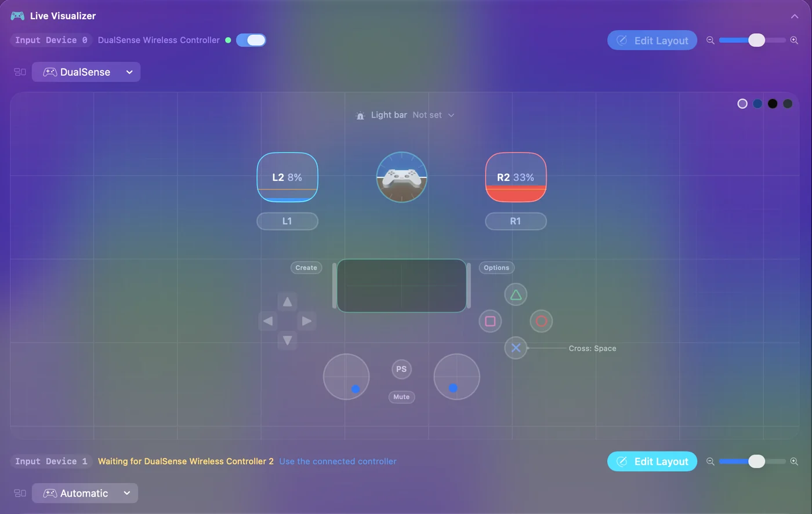
Task: Open the DualSense controller type dropdown
Action: coord(86,72)
